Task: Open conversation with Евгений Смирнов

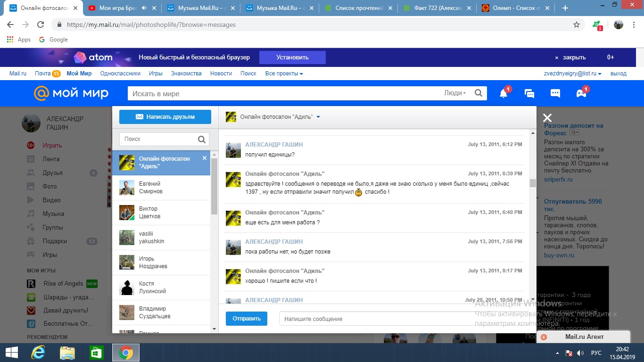Action: [161, 188]
